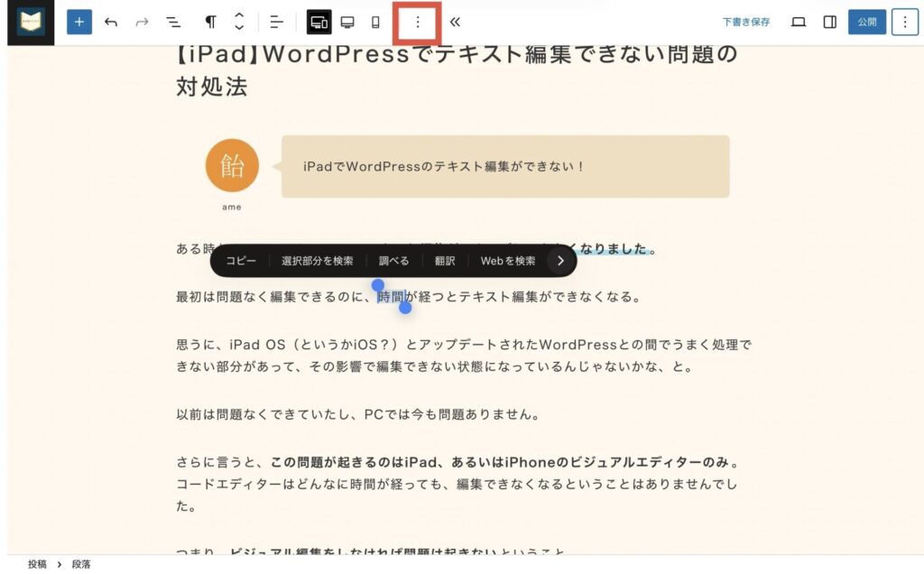Click the blue 公開 publish button

click(x=867, y=23)
